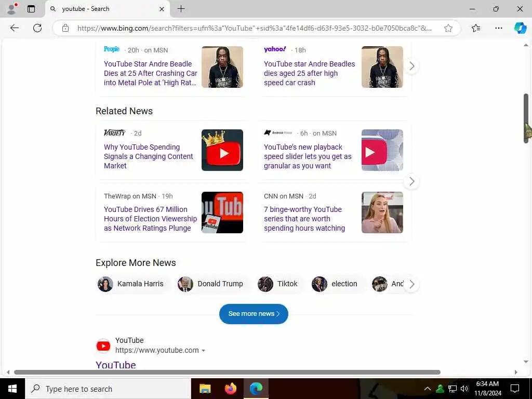Show next top stories with arrow

click(411, 66)
